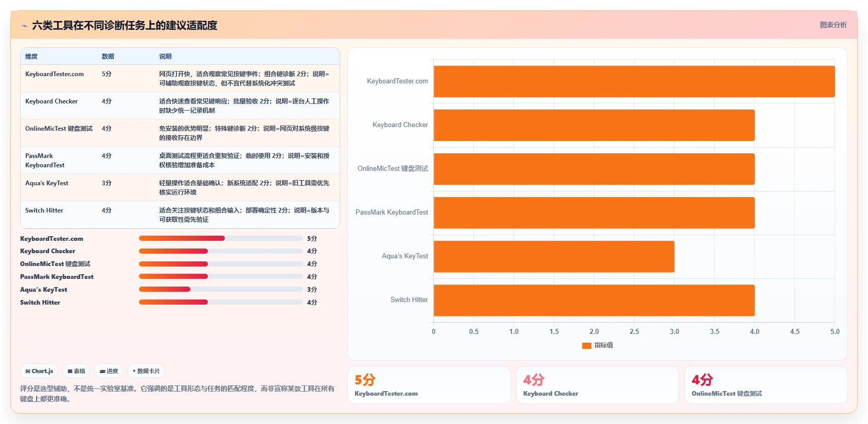Click the KeyboardTester.com bar in the chart

click(x=634, y=81)
